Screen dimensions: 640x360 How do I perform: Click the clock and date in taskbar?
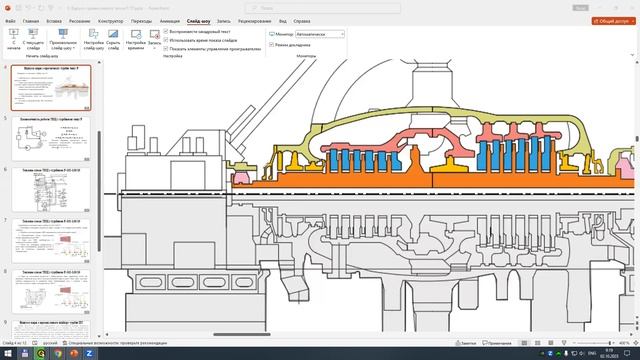point(609,353)
